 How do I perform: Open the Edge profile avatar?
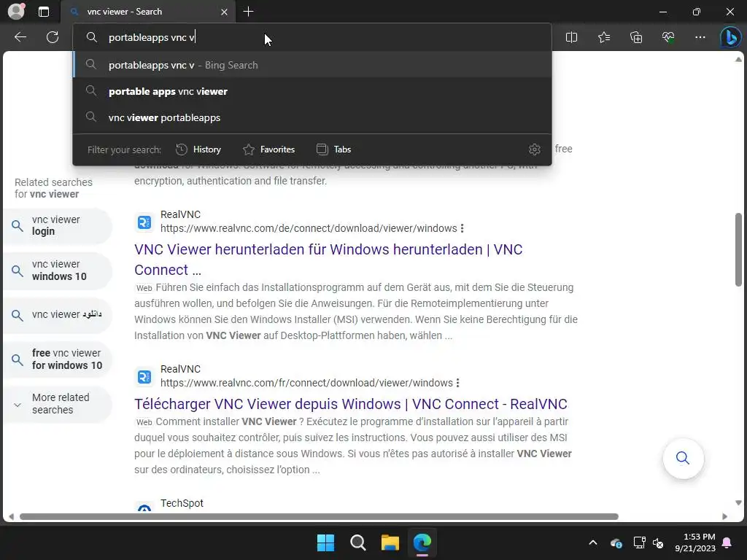[16, 12]
